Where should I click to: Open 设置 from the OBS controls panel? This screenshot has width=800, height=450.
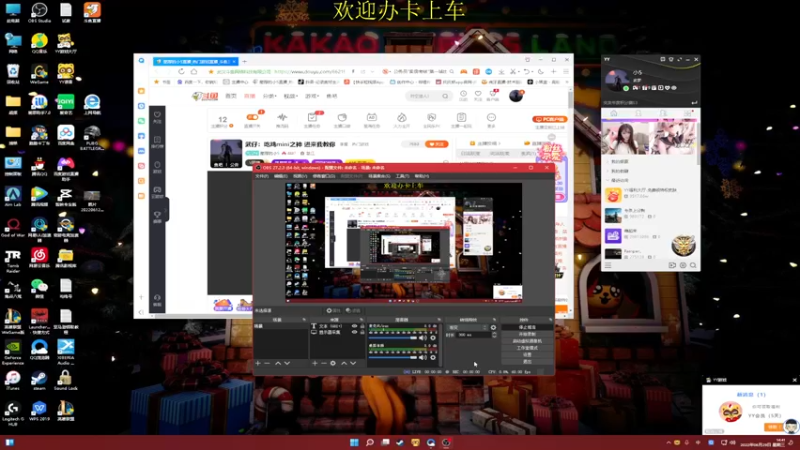pyautogui.click(x=527, y=355)
